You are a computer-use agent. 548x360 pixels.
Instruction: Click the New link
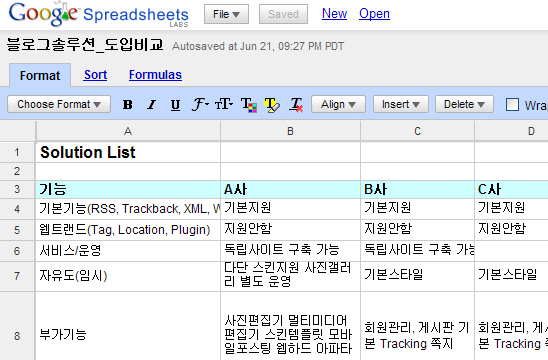coord(334,14)
